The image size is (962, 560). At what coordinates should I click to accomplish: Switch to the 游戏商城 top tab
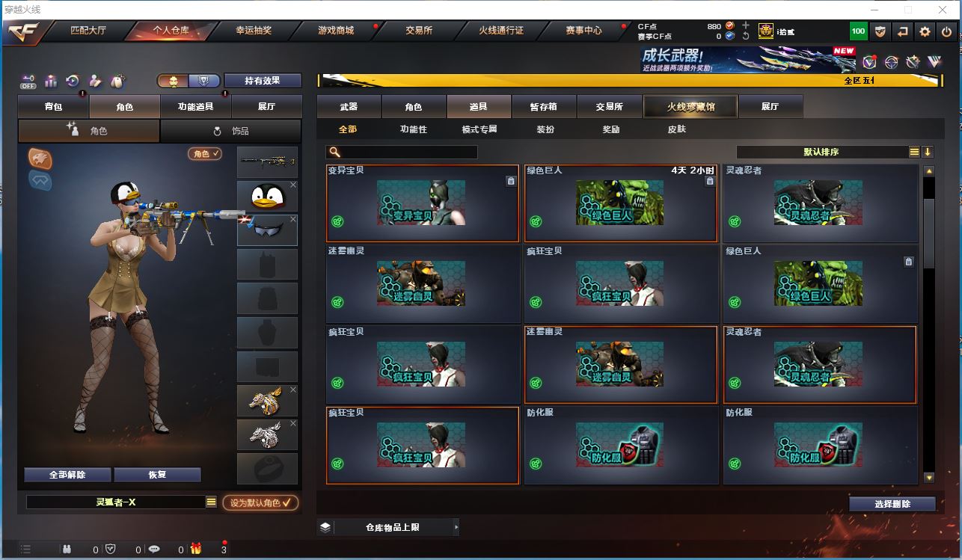click(336, 31)
